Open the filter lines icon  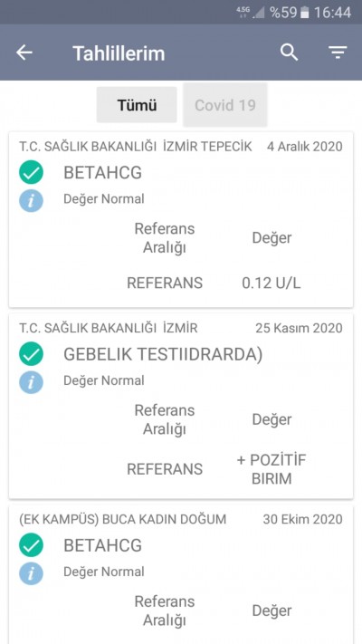(x=338, y=53)
